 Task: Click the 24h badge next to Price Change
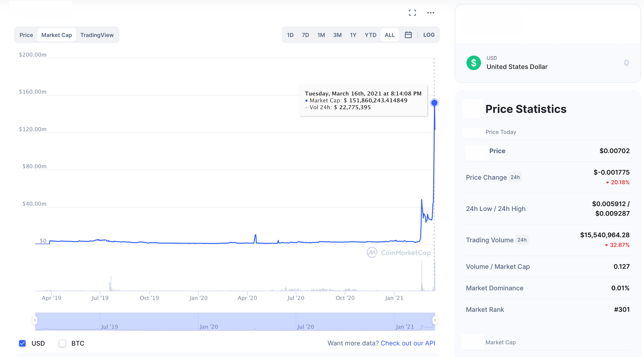click(x=515, y=177)
